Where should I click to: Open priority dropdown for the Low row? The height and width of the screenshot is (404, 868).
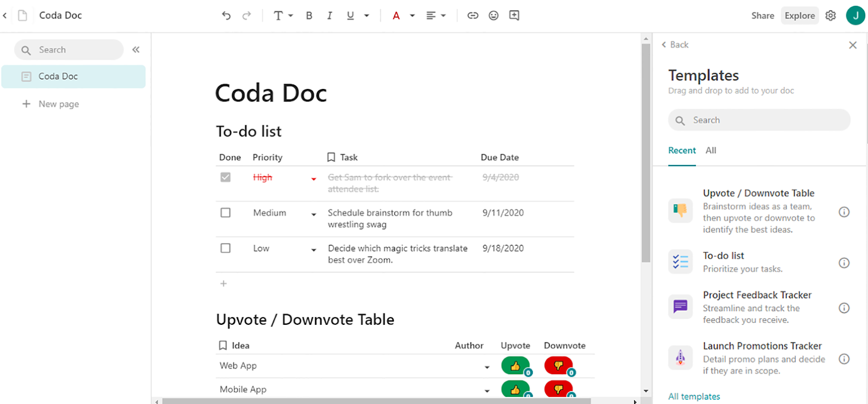[314, 250]
